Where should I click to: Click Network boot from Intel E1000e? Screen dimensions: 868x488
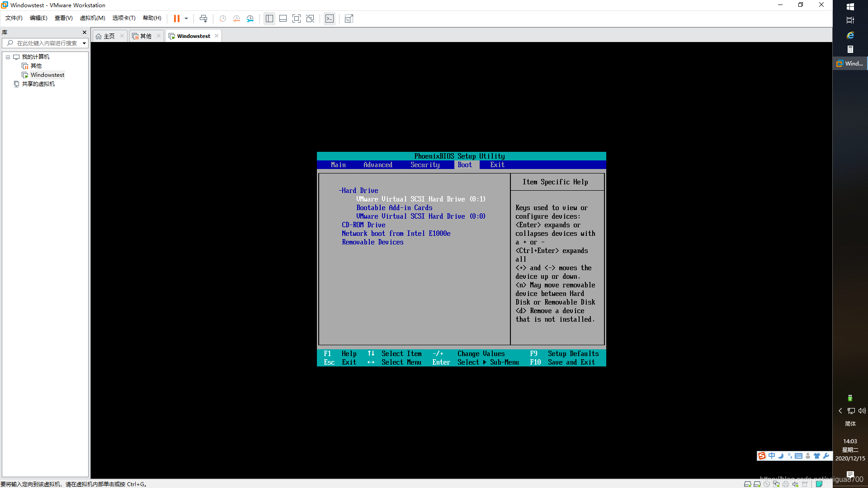[x=396, y=234]
